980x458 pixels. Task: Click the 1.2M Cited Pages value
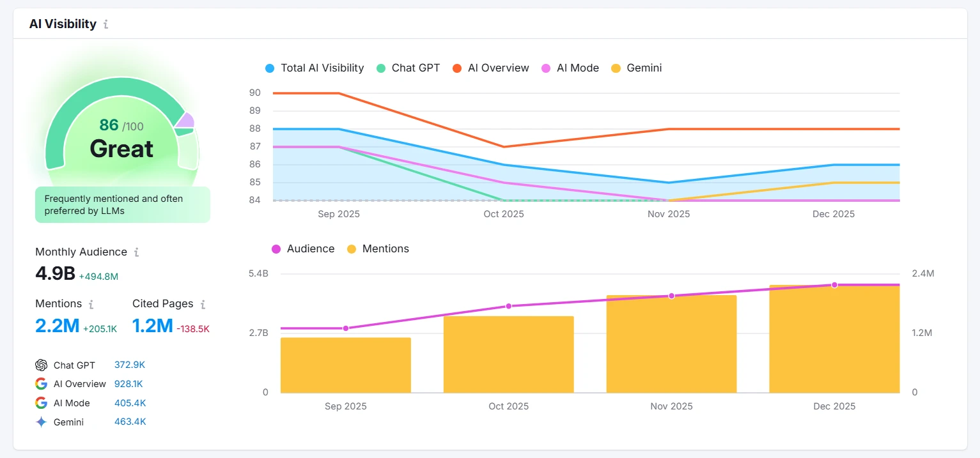click(152, 326)
